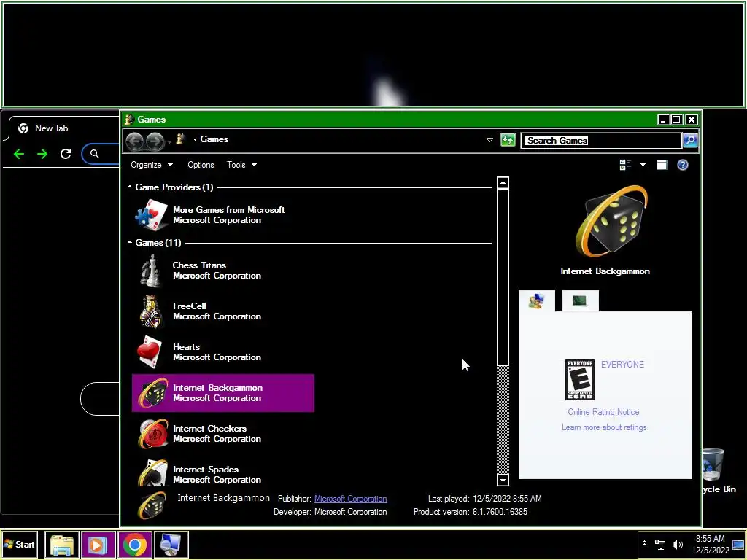This screenshot has height=560, width=747.
Task: Click the taskbar clock showing 8:55 AM
Action: click(710, 544)
